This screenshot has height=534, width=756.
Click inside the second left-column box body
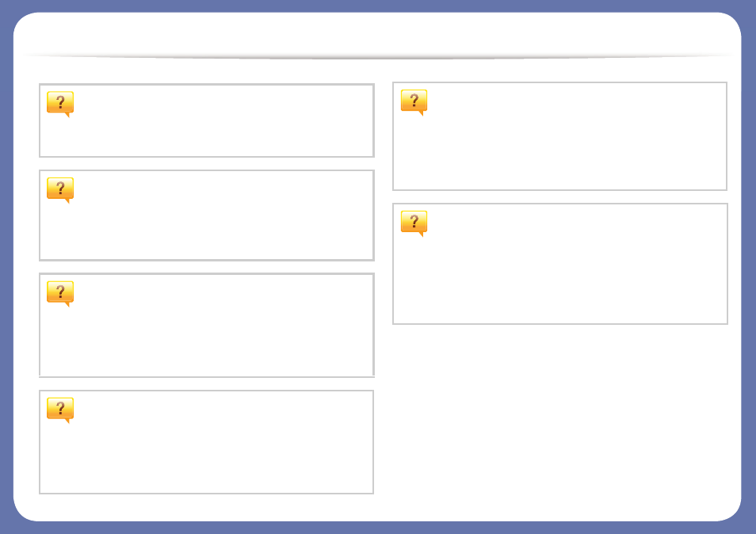(207, 216)
